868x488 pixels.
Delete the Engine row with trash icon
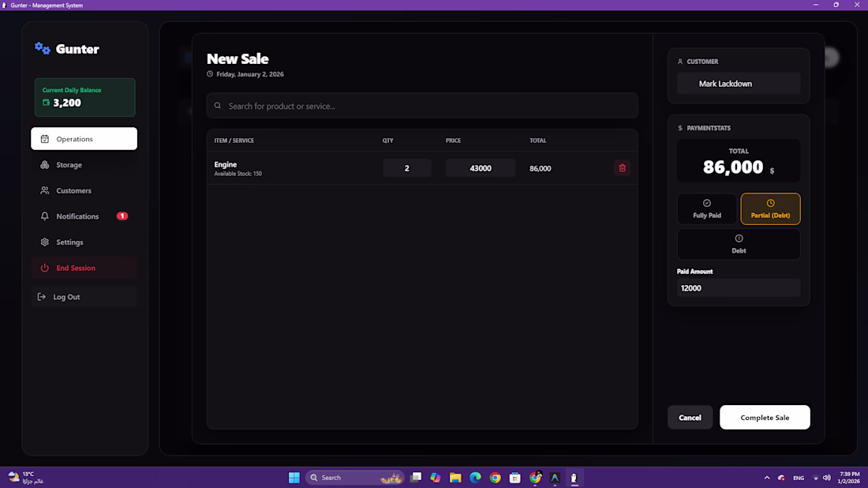tap(623, 168)
